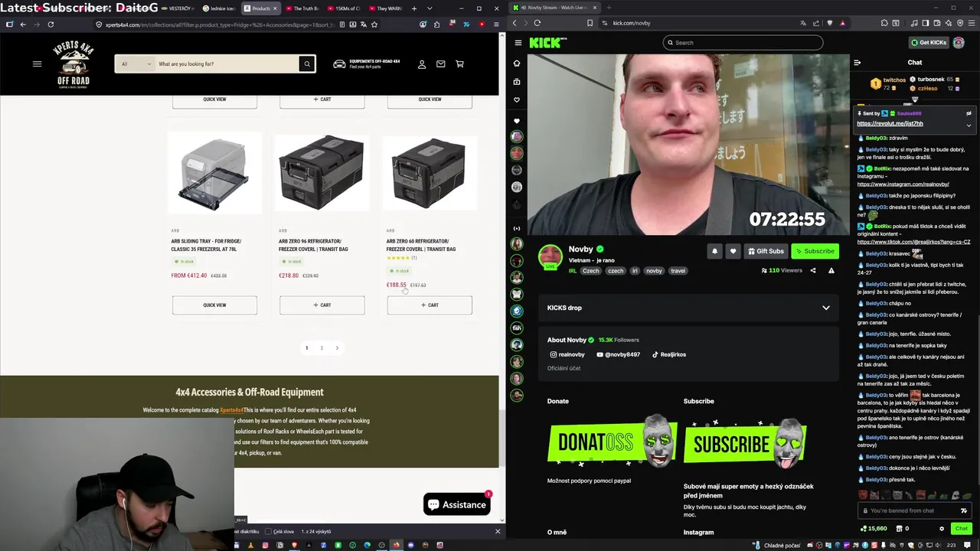Open the ARB Sliding Tray product thumbnail
980x551 pixels.
(214, 173)
